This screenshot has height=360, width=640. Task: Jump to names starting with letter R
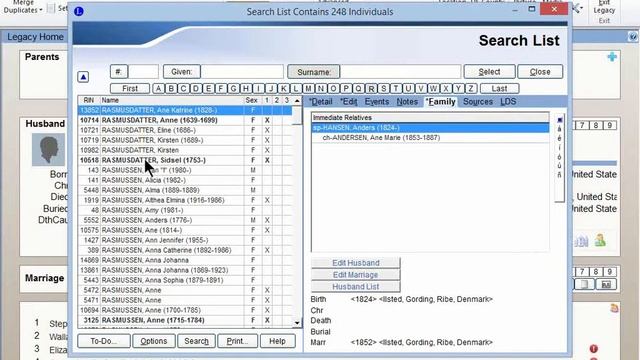[371, 89]
